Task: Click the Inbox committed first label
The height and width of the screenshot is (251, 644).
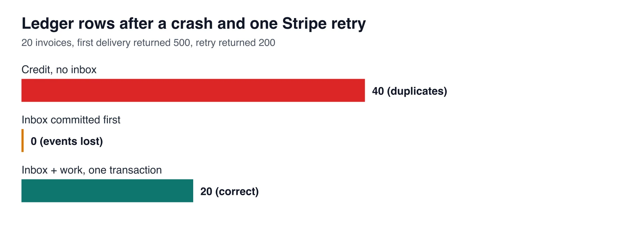Action: click(x=71, y=120)
